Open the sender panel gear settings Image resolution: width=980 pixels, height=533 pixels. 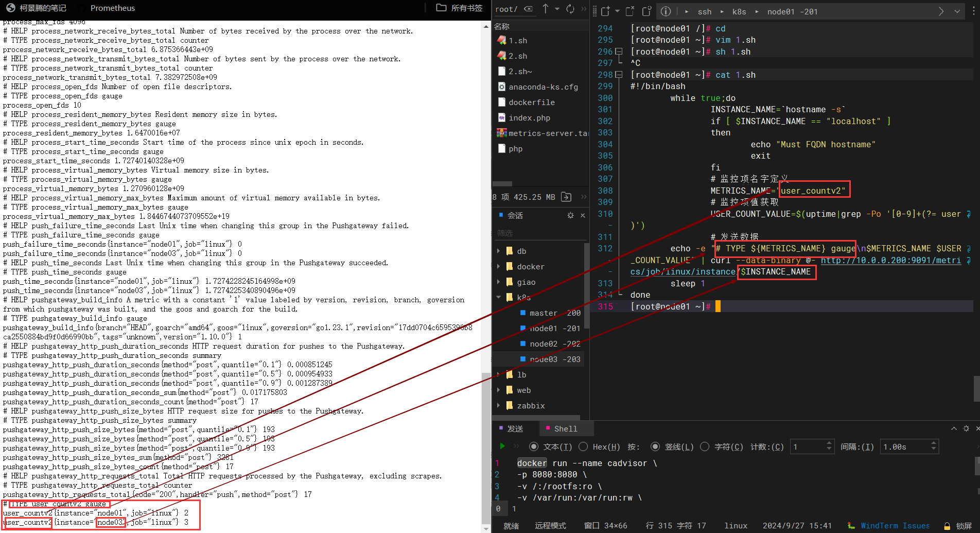click(966, 428)
